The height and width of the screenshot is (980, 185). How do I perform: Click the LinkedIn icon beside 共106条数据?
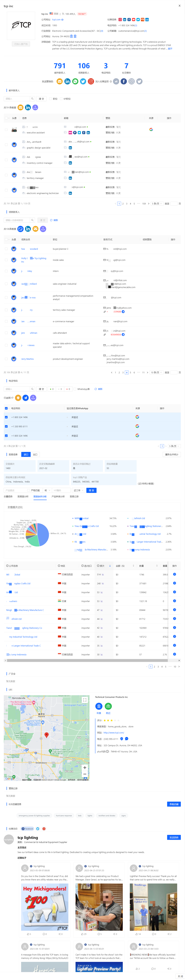28,229
